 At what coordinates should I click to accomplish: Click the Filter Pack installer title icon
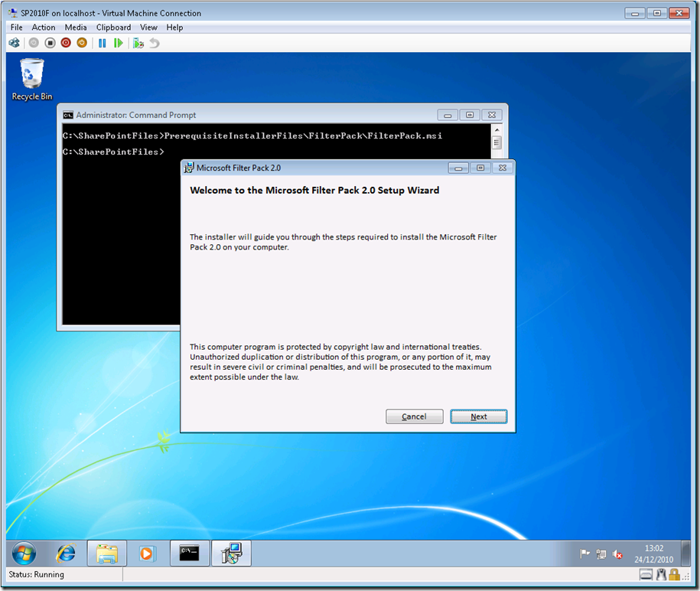(x=189, y=168)
